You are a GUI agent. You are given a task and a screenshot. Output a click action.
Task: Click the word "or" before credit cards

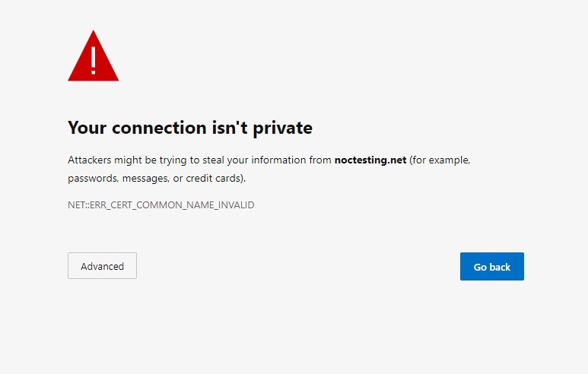click(178, 179)
